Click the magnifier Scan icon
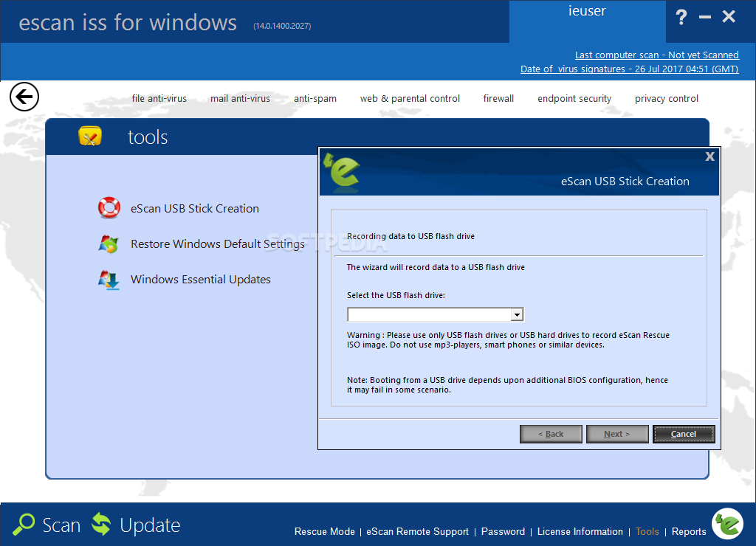Viewport: 756px width, 546px height. tap(24, 525)
